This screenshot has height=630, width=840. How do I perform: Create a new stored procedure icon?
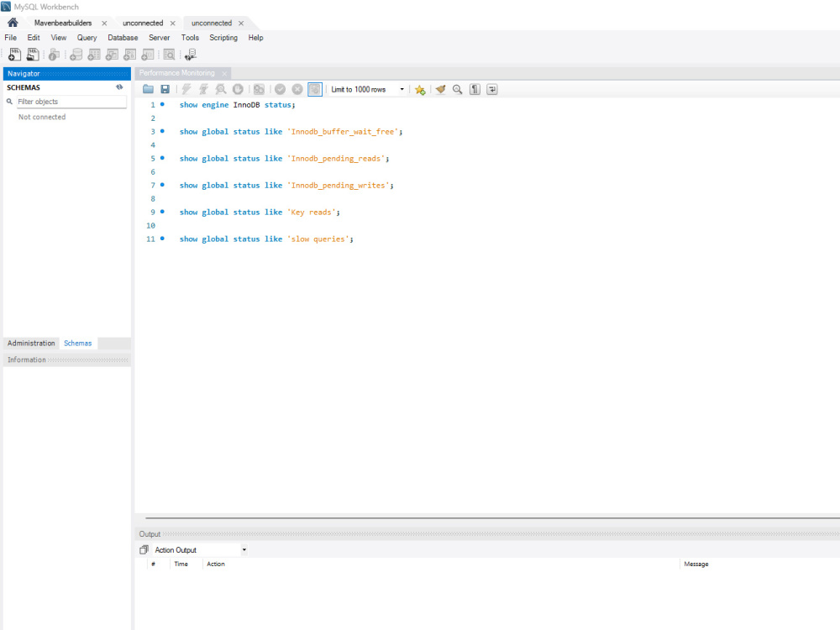[x=129, y=55]
